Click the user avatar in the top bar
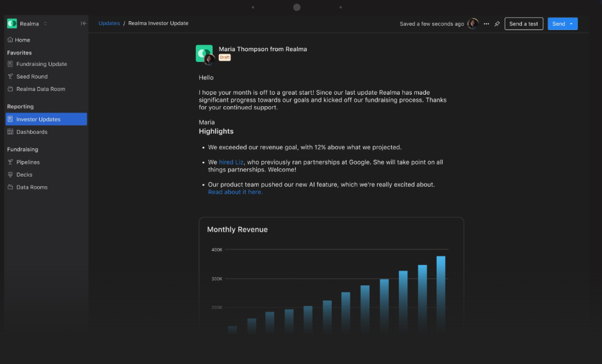Image resolution: width=602 pixels, height=364 pixels. point(473,24)
